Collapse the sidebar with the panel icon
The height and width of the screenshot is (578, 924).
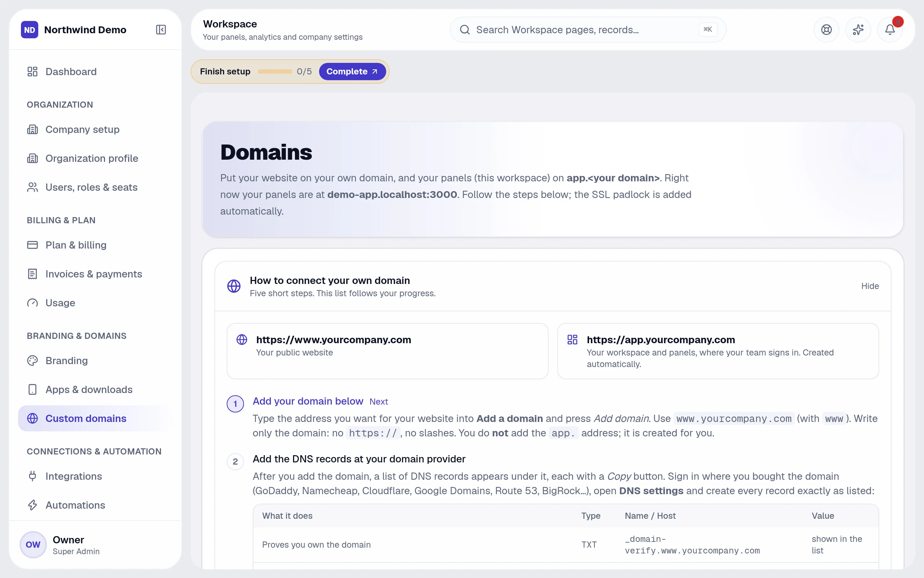pos(161,29)
